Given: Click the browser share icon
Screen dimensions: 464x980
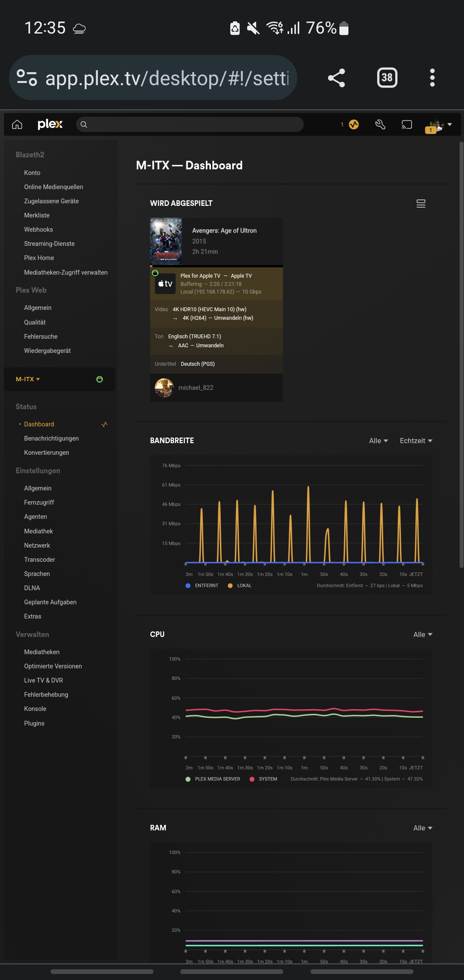Looking at the screenshot, I should pos(336,78).
